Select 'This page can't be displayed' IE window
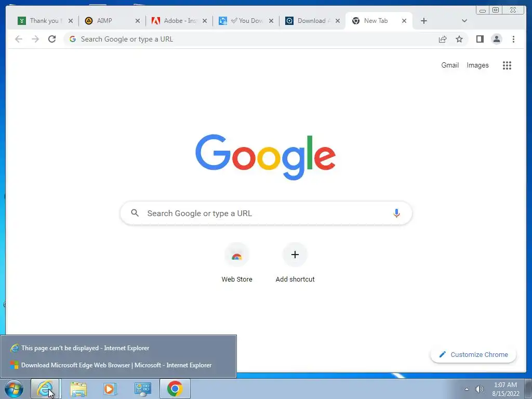The width and height of the screenshot is (532, 399). [x=118, y=348]
